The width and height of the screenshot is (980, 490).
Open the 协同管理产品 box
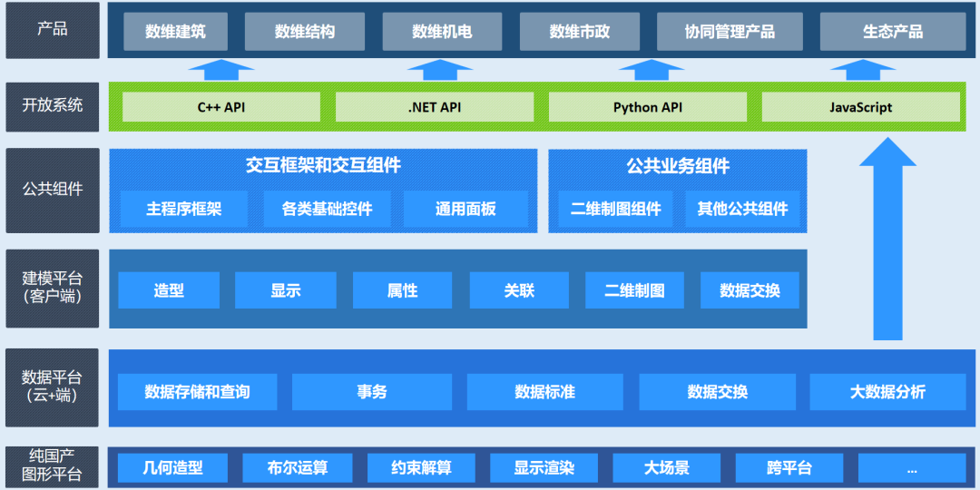(730, 32)
